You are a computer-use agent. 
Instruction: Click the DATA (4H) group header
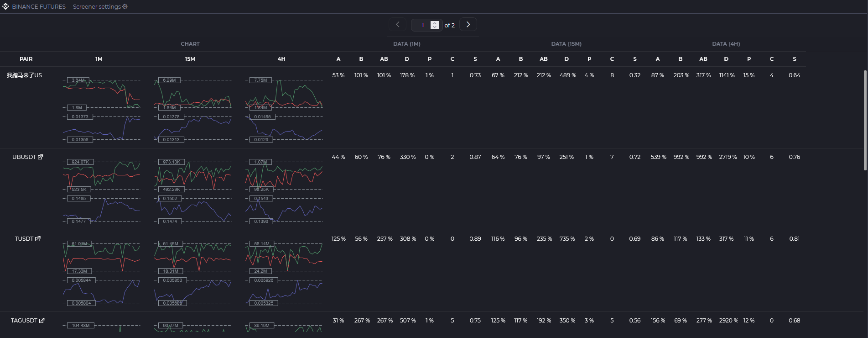pos(726,44)
